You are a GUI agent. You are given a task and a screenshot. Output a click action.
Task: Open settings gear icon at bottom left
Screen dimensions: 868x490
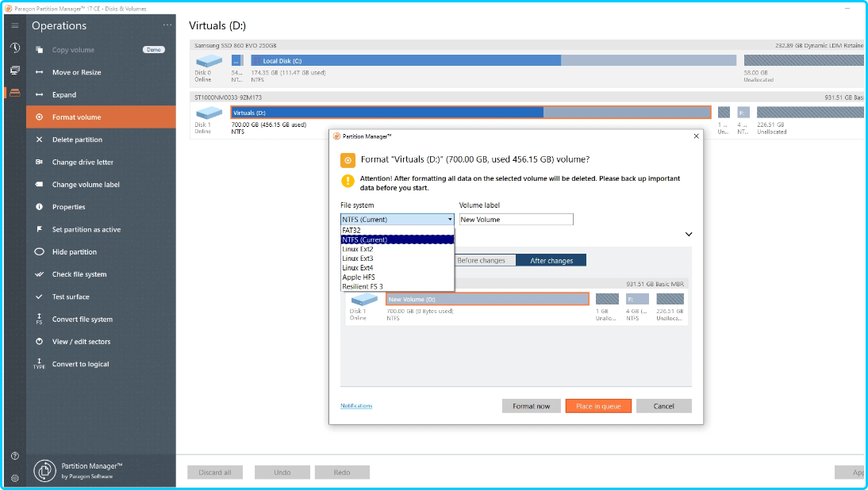tap(14, 477)
